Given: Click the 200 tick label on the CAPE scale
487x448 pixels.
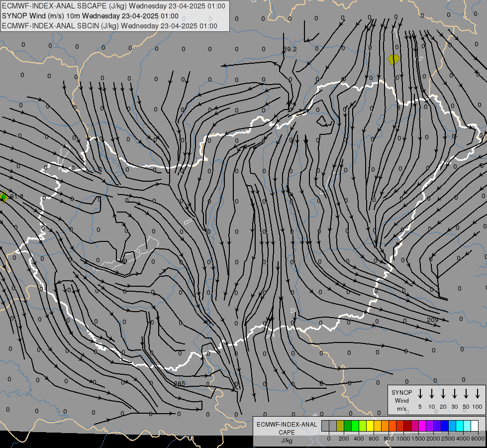Looking at the screenshot, I should click(344, 439).
